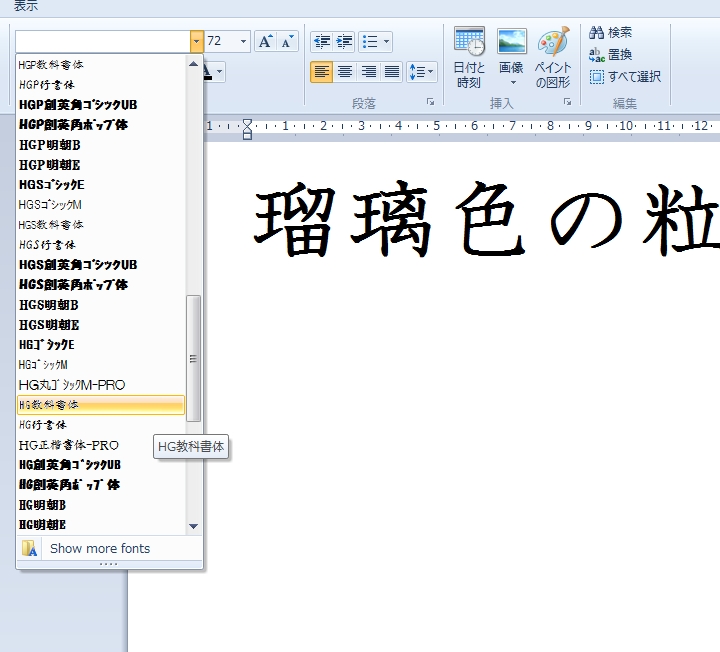Pick HG創英角ｺﾞｼｯｸUB font
Viewport: 720px width, 652px height.
tap(101, 465)
